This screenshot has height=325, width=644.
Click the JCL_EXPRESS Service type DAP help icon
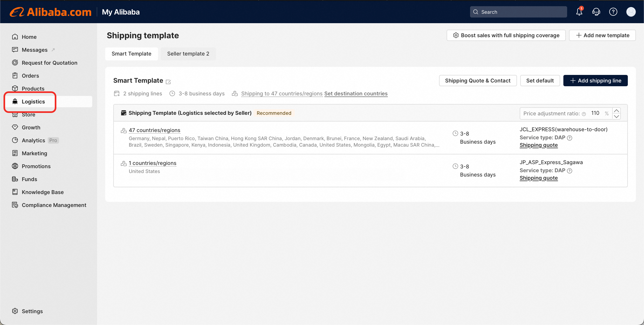pyautogui.click(x=570, y=138)
